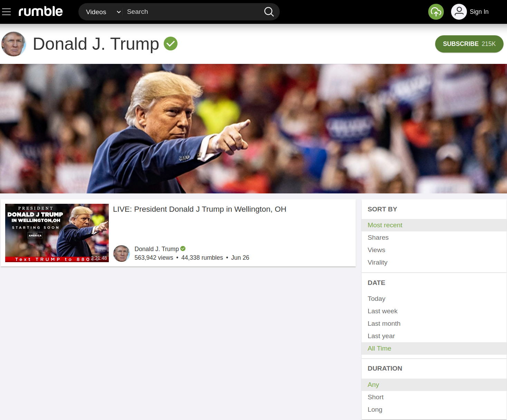Click the green upload cloud icon
Screen dimensions: 507x420
point(436,12)
